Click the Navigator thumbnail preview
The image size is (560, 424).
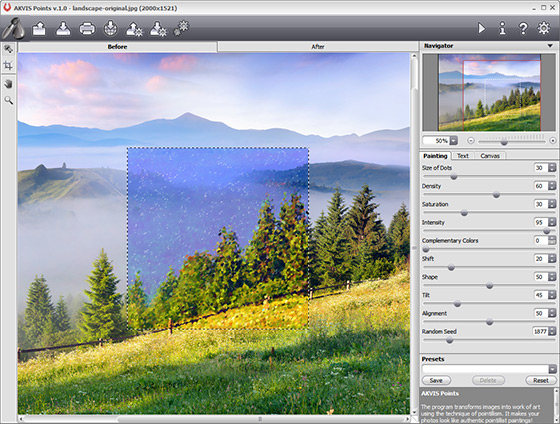pos(489,93)
